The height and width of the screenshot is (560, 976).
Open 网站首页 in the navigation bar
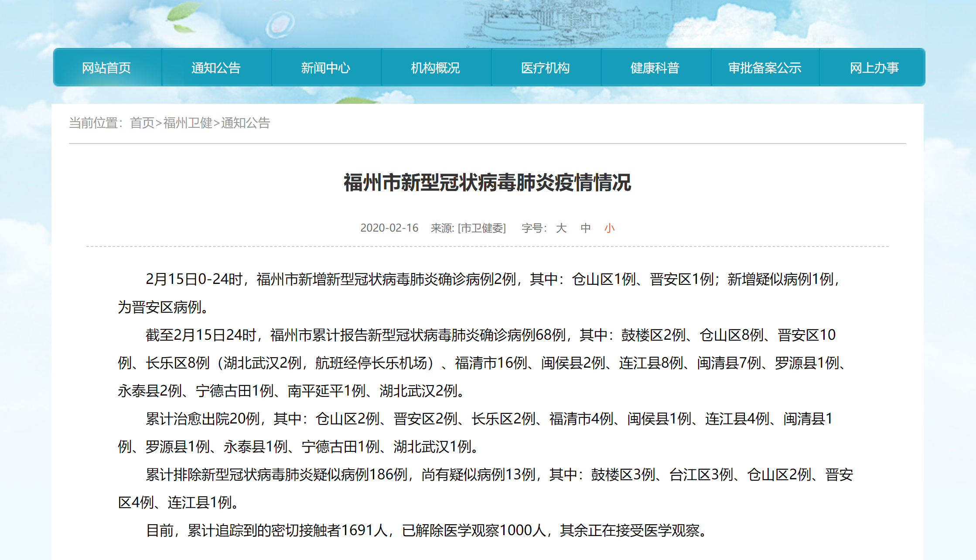pos(107,68)
